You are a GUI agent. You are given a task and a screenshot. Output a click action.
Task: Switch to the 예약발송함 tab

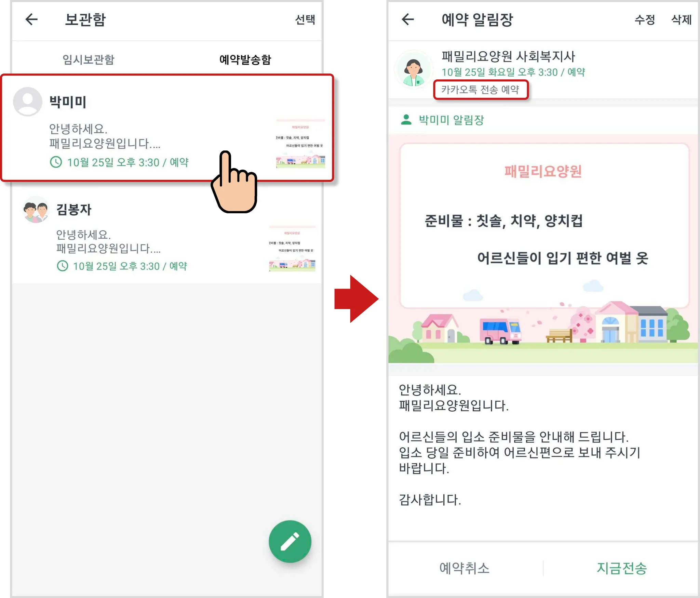tap(245, 59)
